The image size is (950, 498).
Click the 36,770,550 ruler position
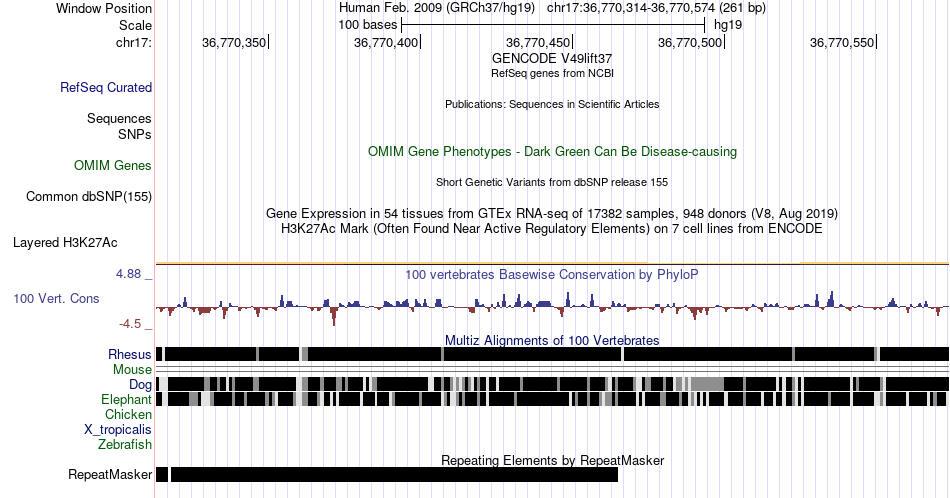pos(842,42)
